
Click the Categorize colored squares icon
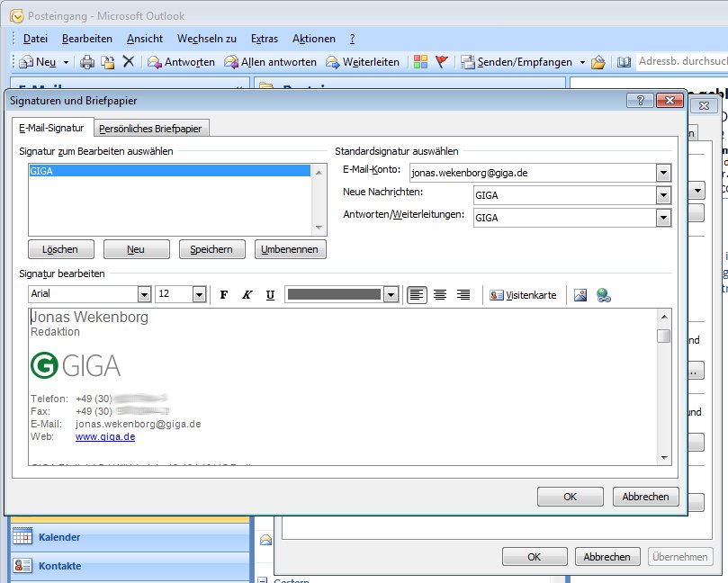coord(420,62)
